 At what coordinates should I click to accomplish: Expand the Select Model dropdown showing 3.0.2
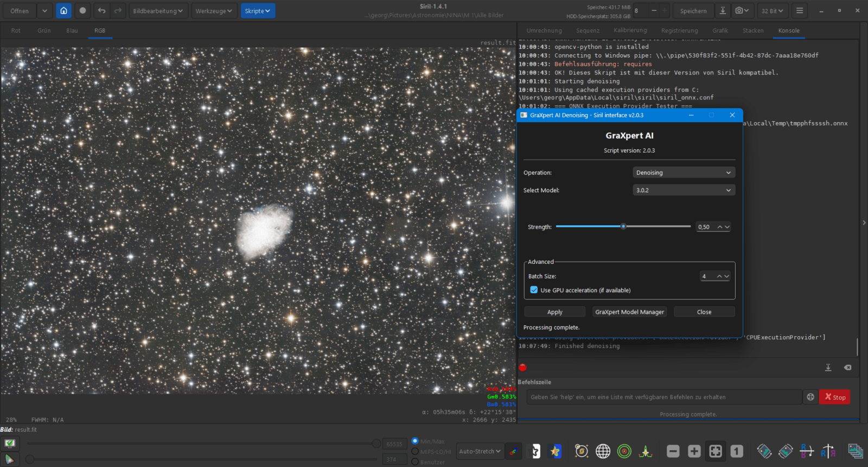pos(684,190)
